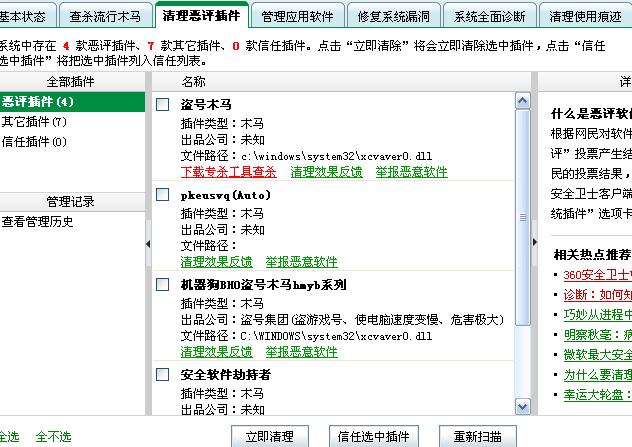Select 恶评插件 (4) category in list
632x447 pixels.
[x=38, y=102]
